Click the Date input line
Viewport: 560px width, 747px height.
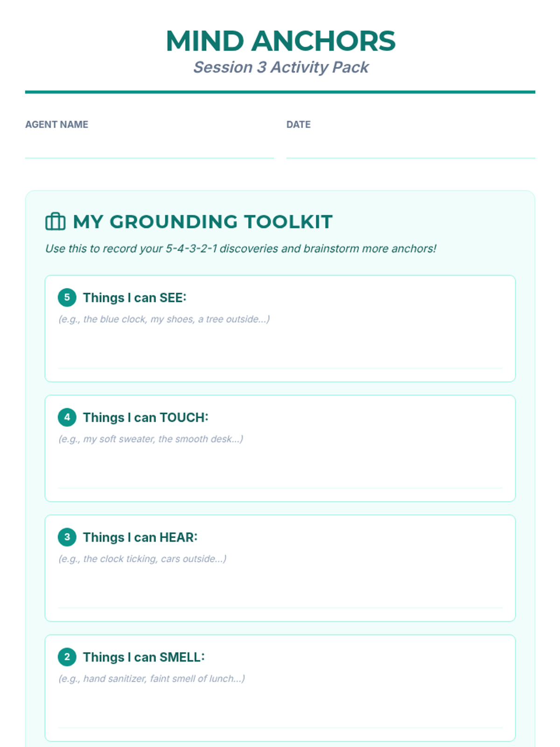pos(411,149)
